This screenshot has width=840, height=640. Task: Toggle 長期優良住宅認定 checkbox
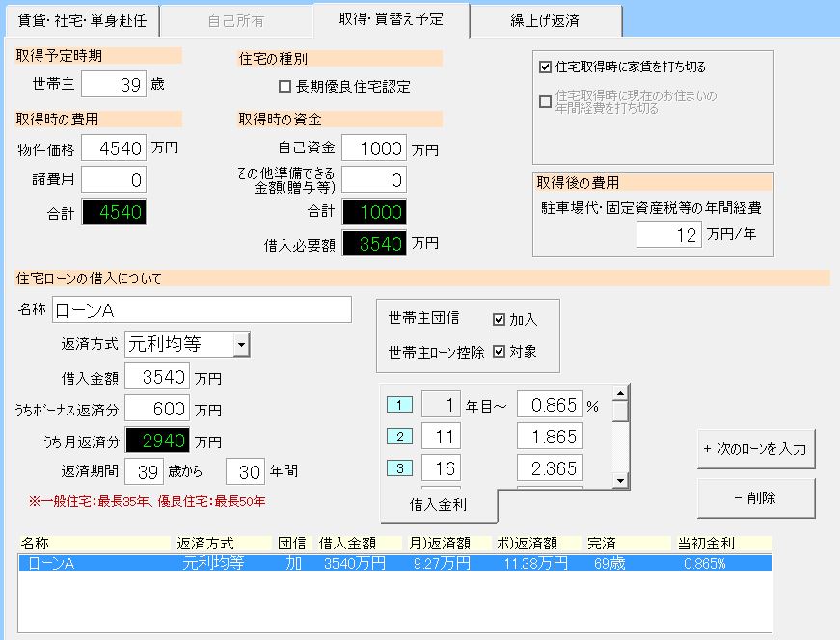285,87
